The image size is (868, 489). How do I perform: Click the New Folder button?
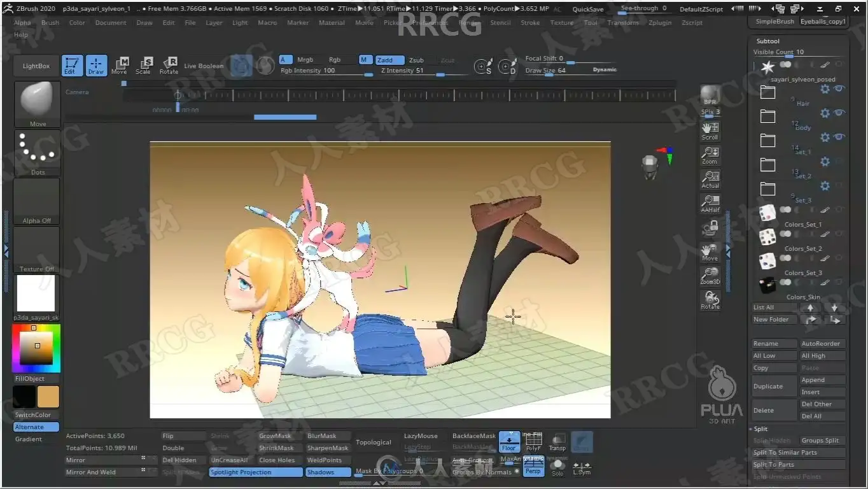pos(774,320)
